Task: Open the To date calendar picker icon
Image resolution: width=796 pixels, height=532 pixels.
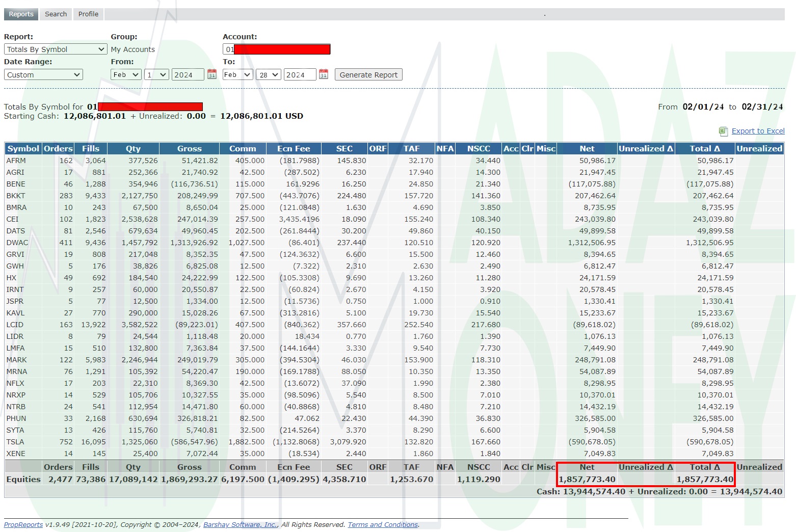Action: point(324,74)
